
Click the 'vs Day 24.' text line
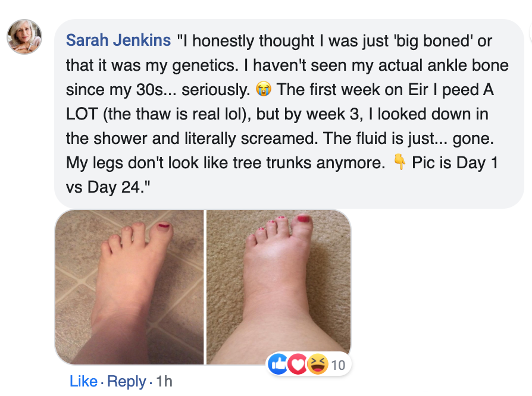click(104, 187)
